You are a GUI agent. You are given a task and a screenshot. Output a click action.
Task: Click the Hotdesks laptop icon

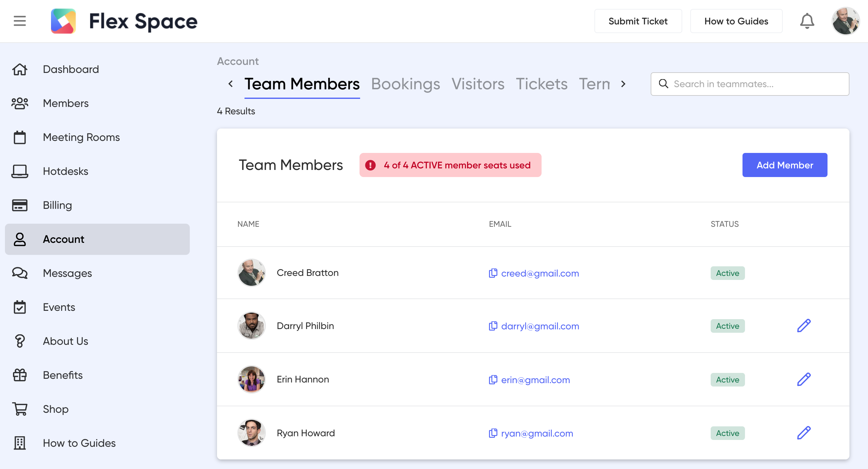(19, 171)
